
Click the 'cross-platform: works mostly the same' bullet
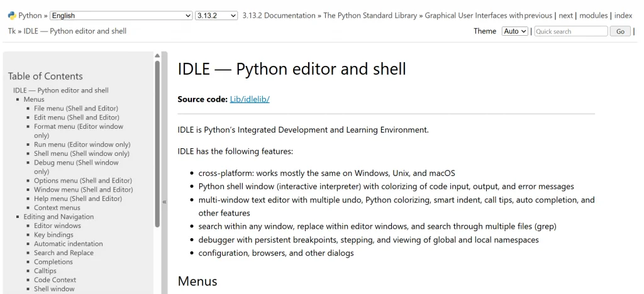point(326,173)
